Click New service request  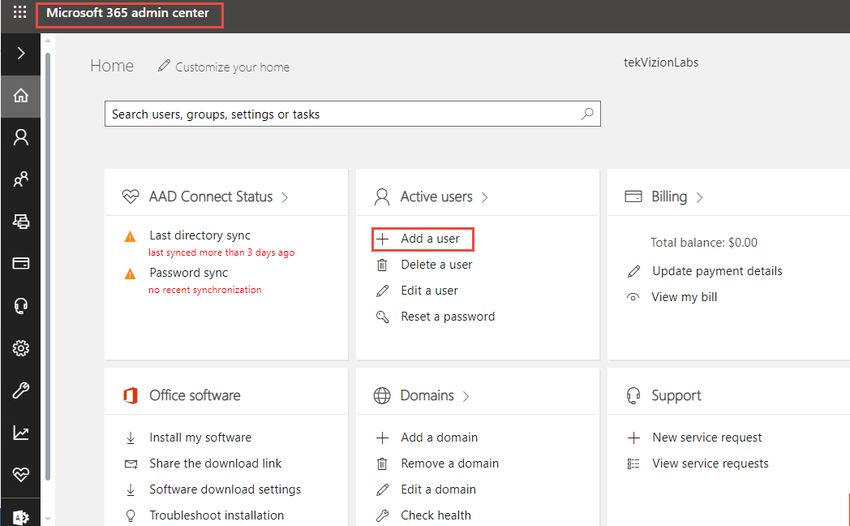(x=707, y=438)
